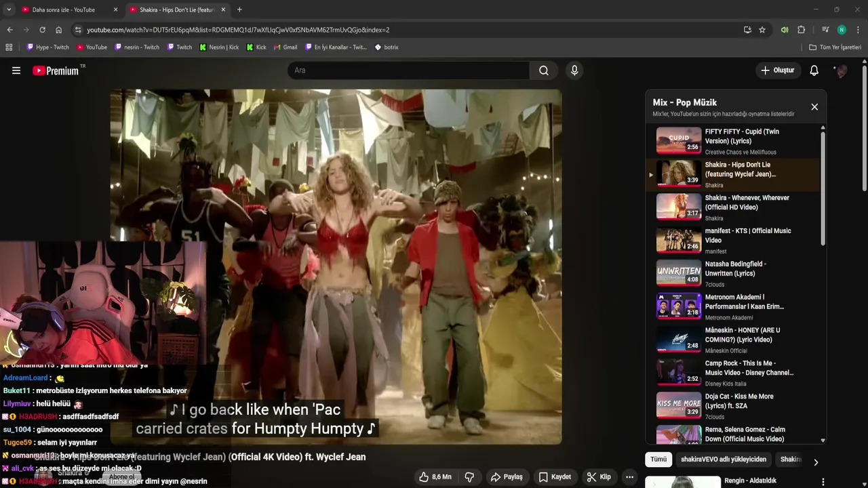The image size is (868, 488).
Task: Open the apps grid in bookmarks bar
Action: (x=9, y=47)
